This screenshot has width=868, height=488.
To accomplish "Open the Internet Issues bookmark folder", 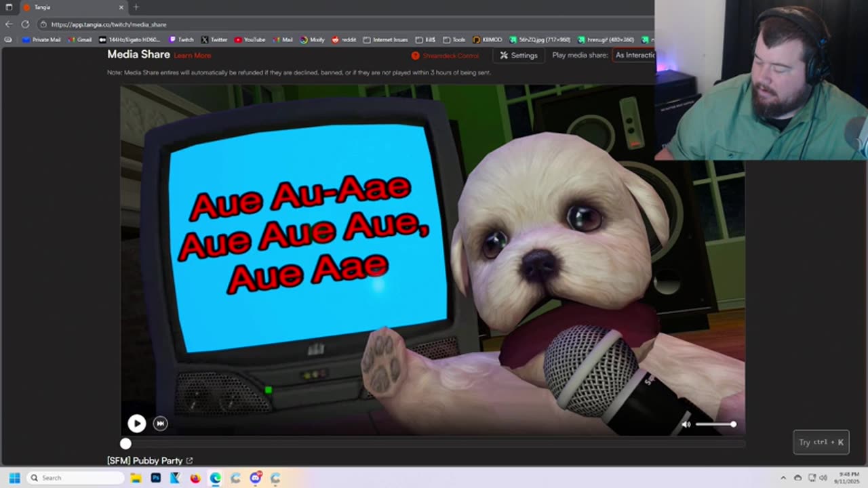I will (385, 40).
